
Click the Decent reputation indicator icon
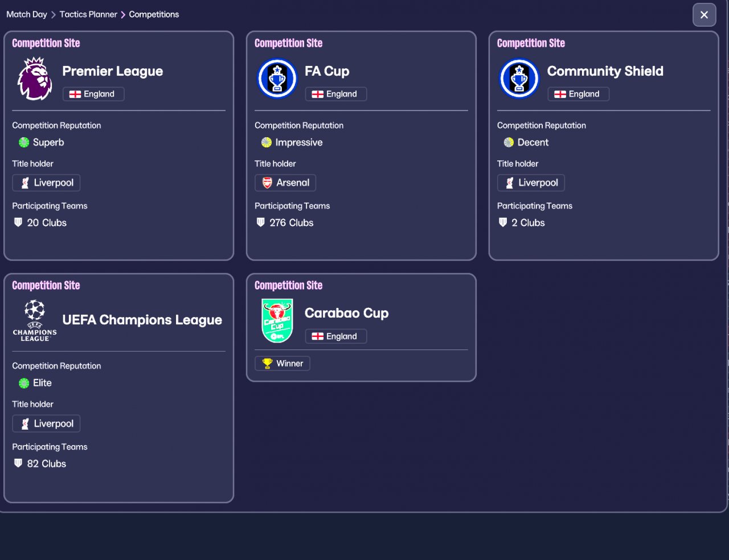[x=509, y=142]
